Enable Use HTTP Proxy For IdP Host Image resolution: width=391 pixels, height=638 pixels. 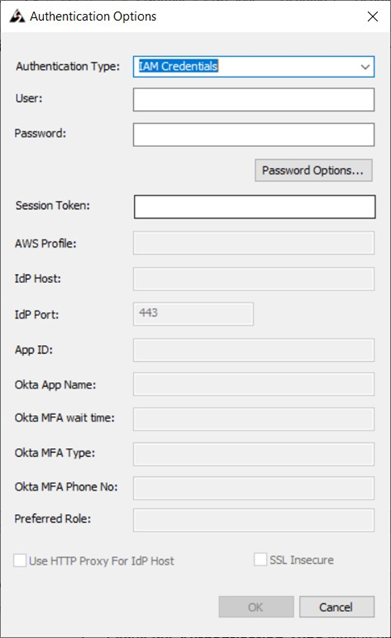click(20, 560)
